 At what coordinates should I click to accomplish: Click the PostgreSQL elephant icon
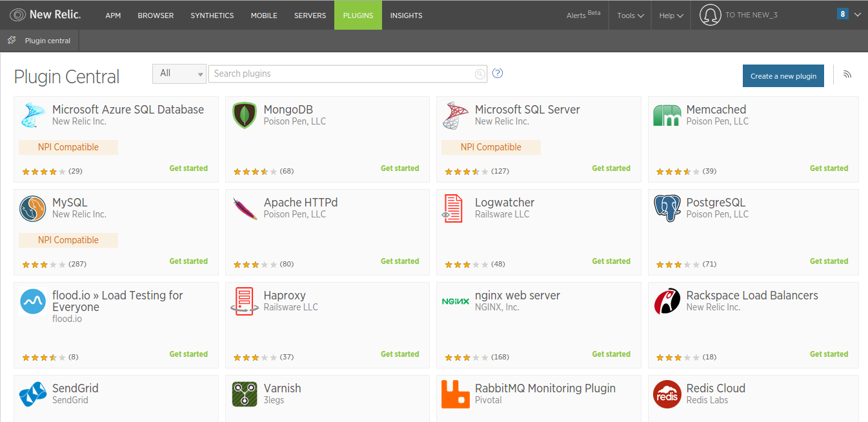click(x=667, y=208)
